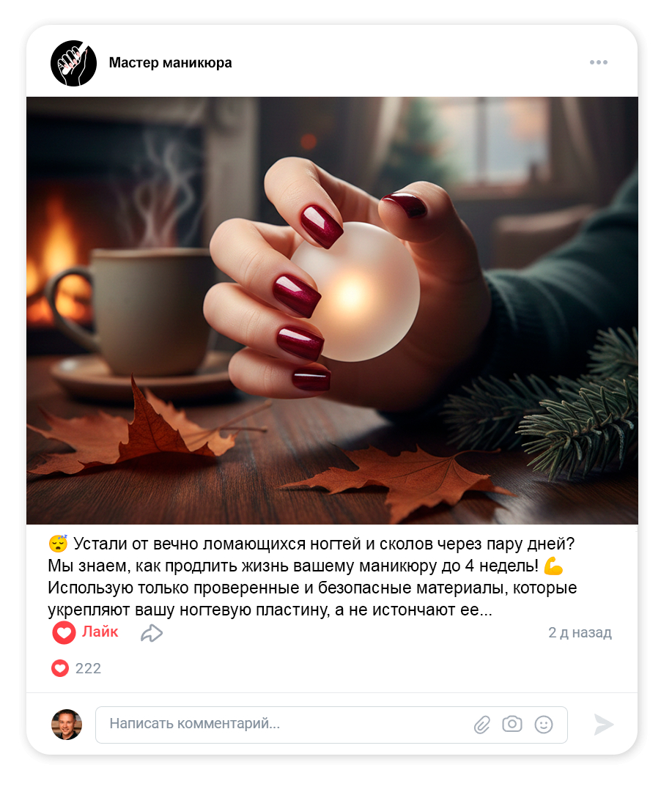Click the red Лайк label
The height and width of the screenshot is (792, 672).
[x=100, y=632]
